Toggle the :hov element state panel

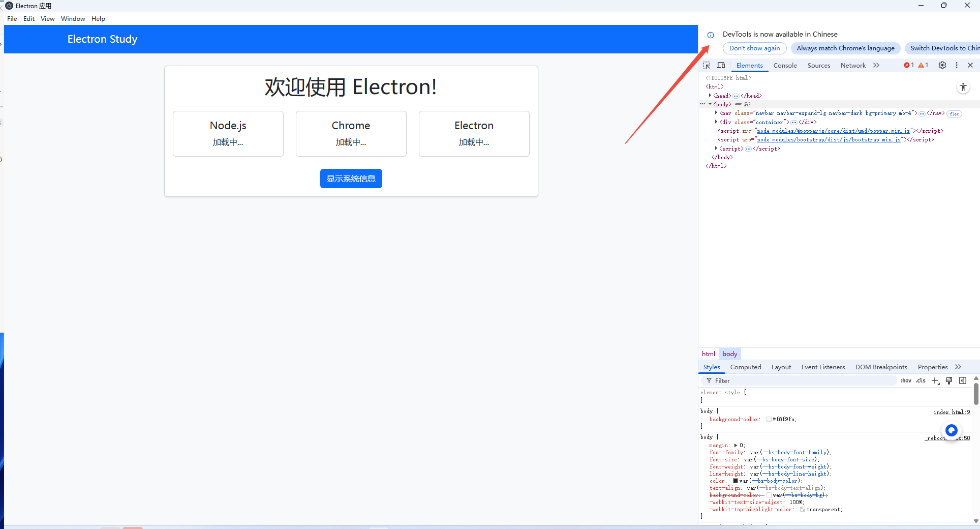point(906,380)
